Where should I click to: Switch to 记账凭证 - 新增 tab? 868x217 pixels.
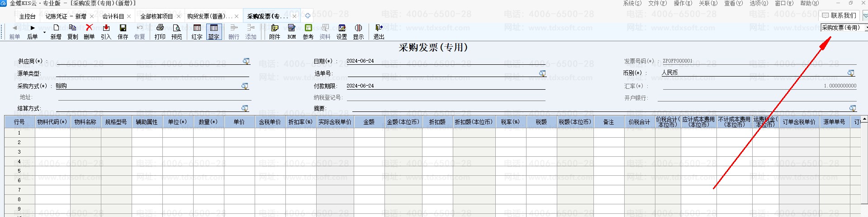pos(66,16)
